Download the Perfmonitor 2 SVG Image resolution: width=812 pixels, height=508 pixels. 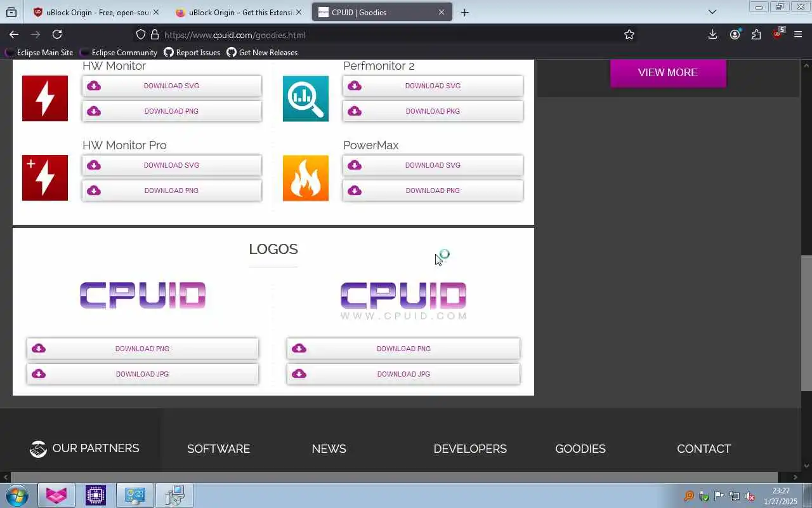click(x=433, y=86)
